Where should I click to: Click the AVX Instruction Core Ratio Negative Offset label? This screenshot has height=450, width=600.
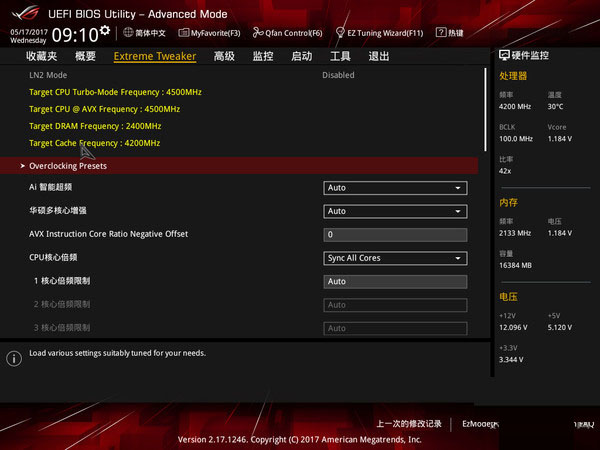109,234
